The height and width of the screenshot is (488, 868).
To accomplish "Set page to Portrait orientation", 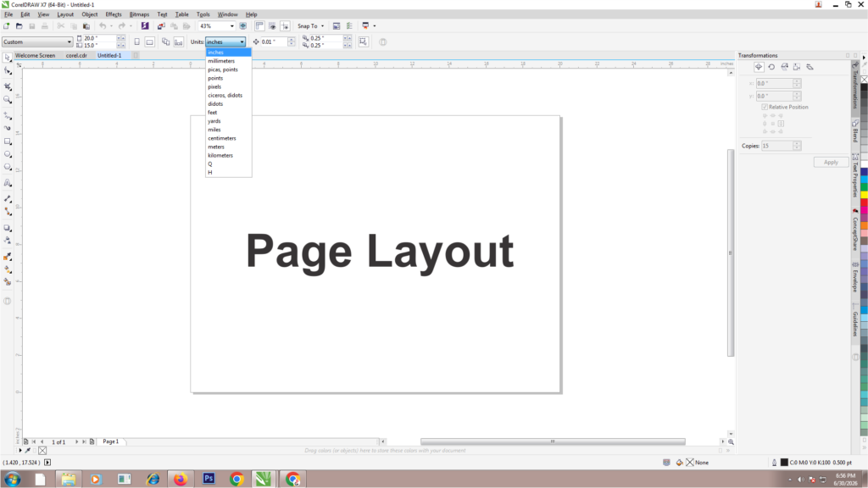I will 136,42.
